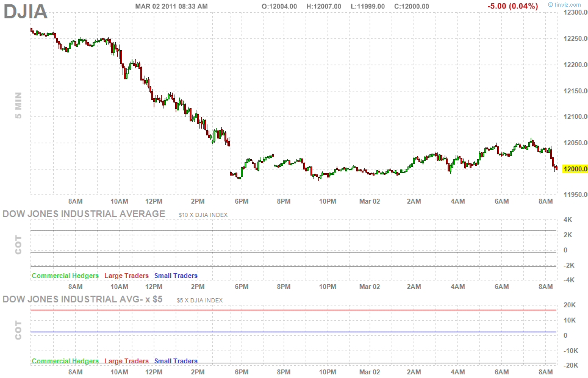The height and width of the screenshot is (378, 588).
Task: Click 10AM on the price chart time axis
Action: coord(120,201)
